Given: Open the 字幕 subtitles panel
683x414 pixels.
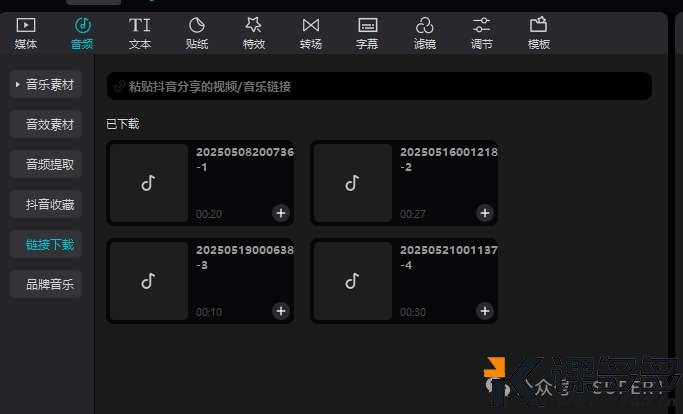Looking at the screenshot, I should [x=367, y=32].
